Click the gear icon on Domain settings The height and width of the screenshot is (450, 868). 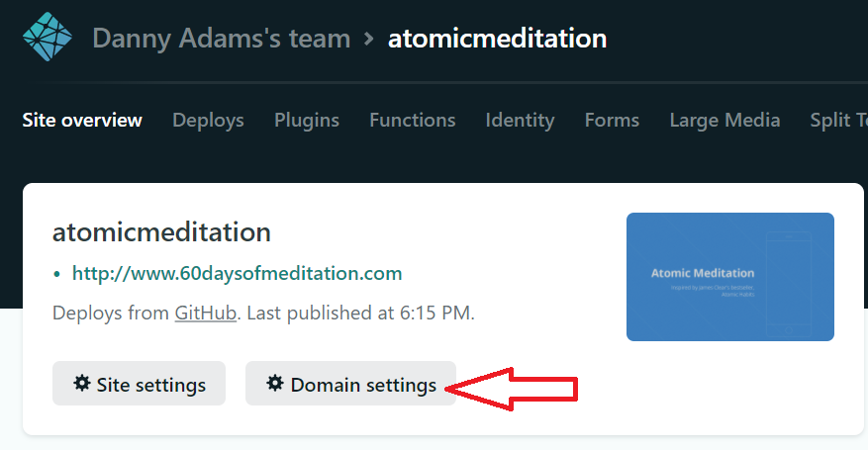pos(274,383)
